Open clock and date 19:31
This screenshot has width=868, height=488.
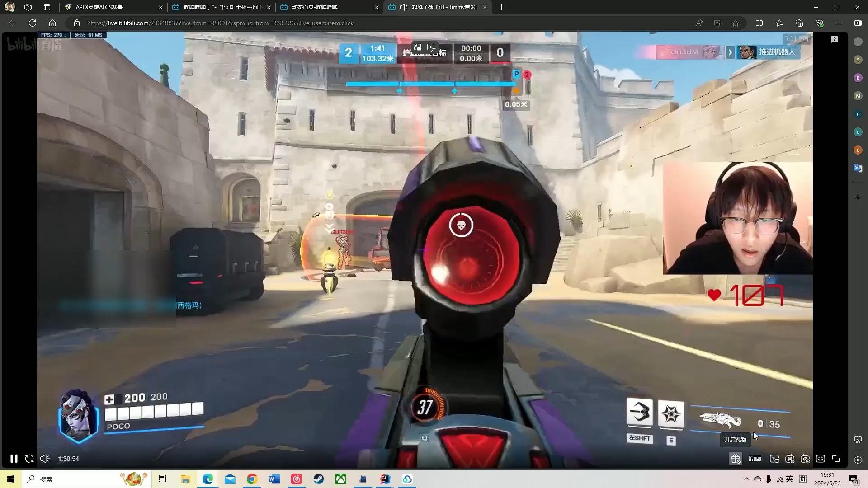coord(827,479)
